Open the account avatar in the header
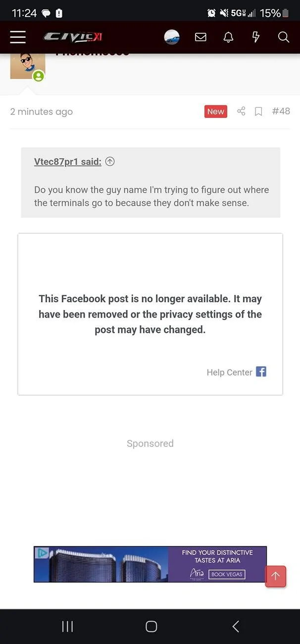Image resolution: width=300 pixels, height=644 pixels. tap(172, 37)
